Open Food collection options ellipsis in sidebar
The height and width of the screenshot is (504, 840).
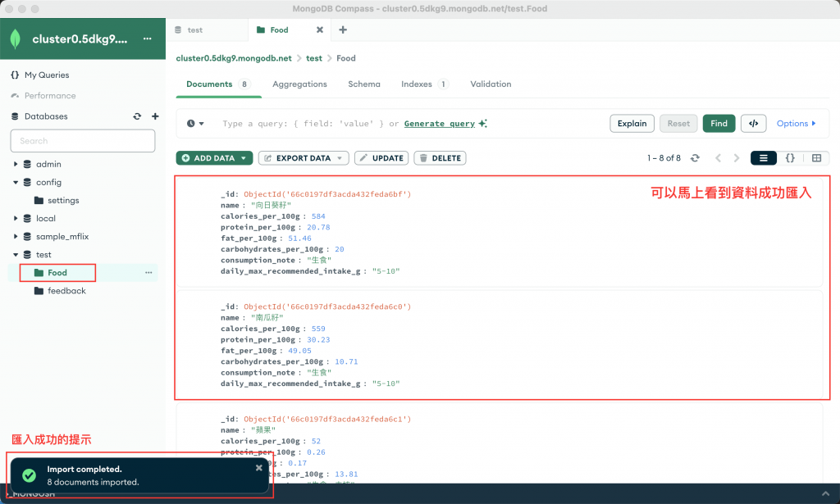[148, 273]
